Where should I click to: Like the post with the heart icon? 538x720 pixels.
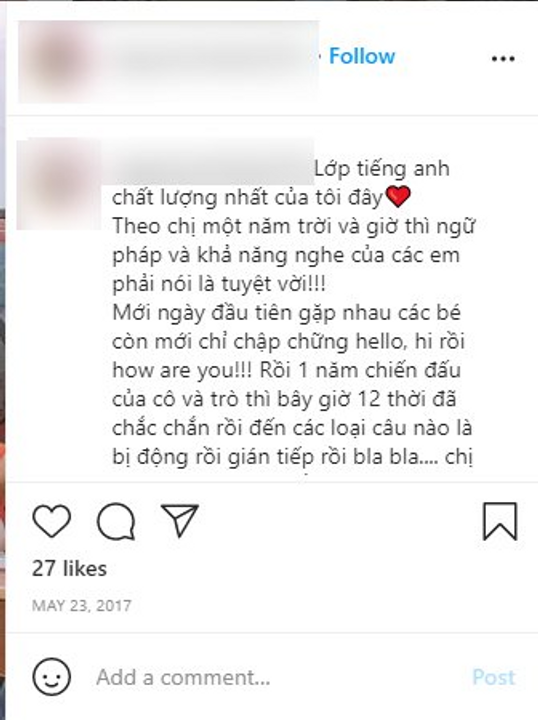(x=52, y=521)
